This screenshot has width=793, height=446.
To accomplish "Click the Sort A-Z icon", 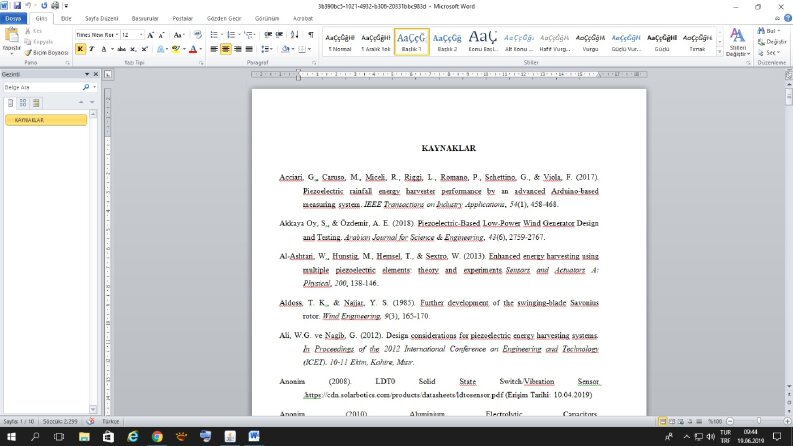I will click(294, 35).
